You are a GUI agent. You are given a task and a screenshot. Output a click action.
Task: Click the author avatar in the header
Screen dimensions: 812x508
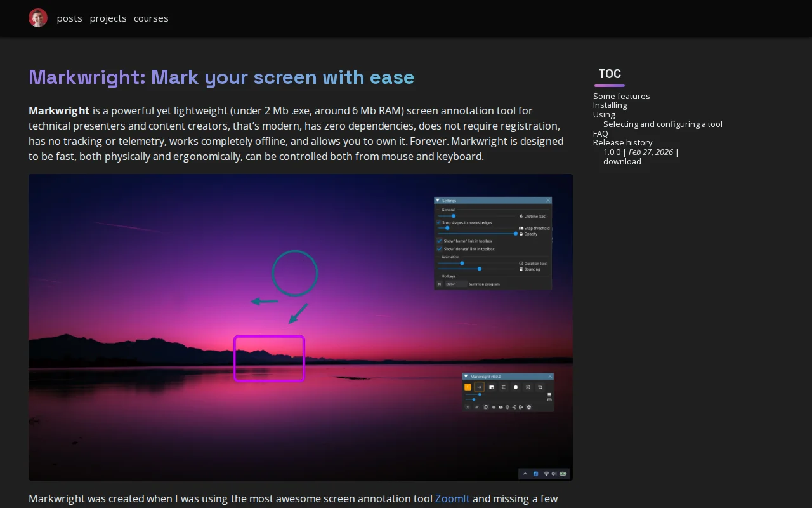[x=38, y=18]
